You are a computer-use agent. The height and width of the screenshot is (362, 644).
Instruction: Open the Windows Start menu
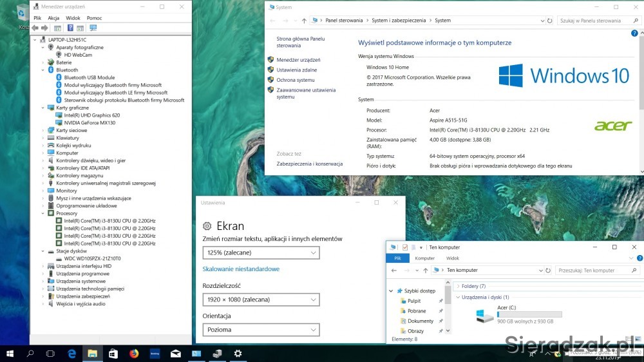pos(10,354)
